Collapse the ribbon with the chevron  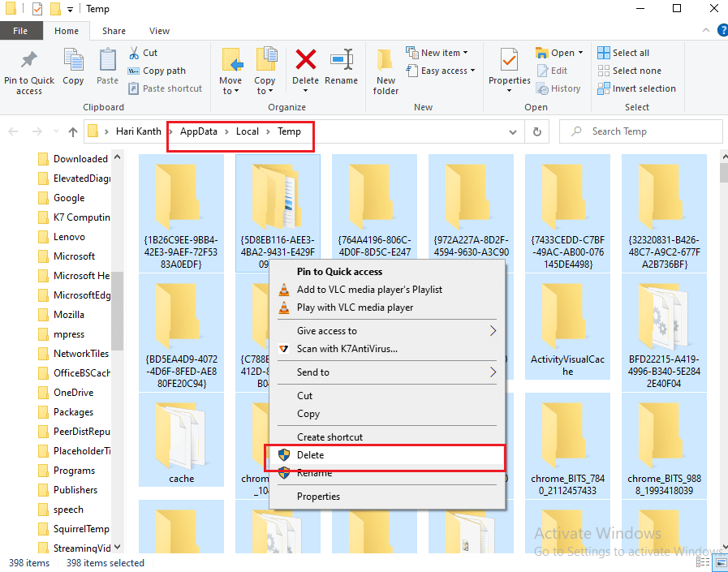click(706, 31)
